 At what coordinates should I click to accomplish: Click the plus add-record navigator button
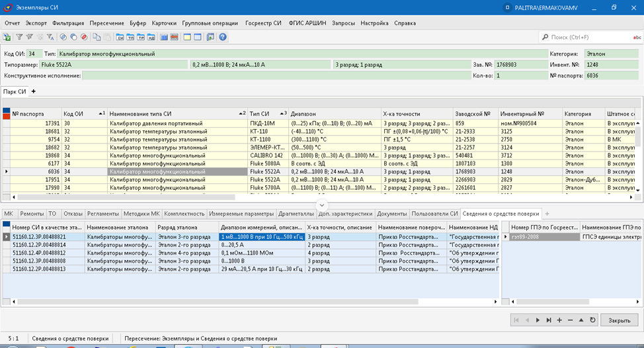(559, 320)
